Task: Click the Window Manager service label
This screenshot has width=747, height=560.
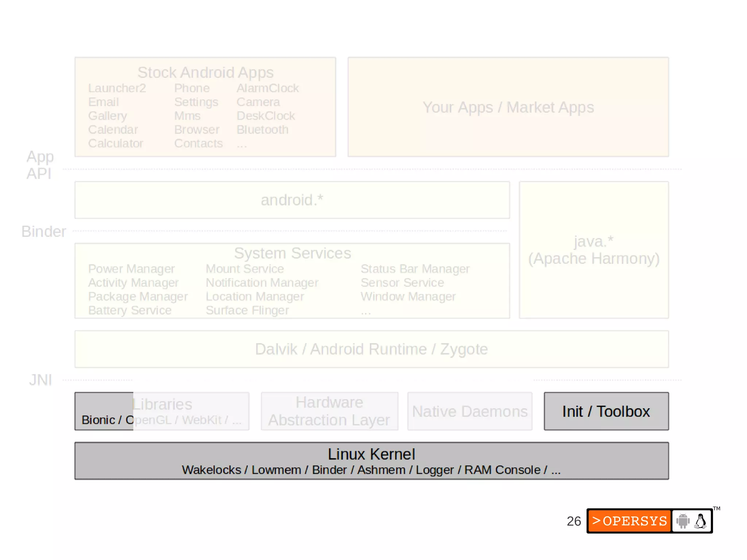Action: (x=408, y=296)
